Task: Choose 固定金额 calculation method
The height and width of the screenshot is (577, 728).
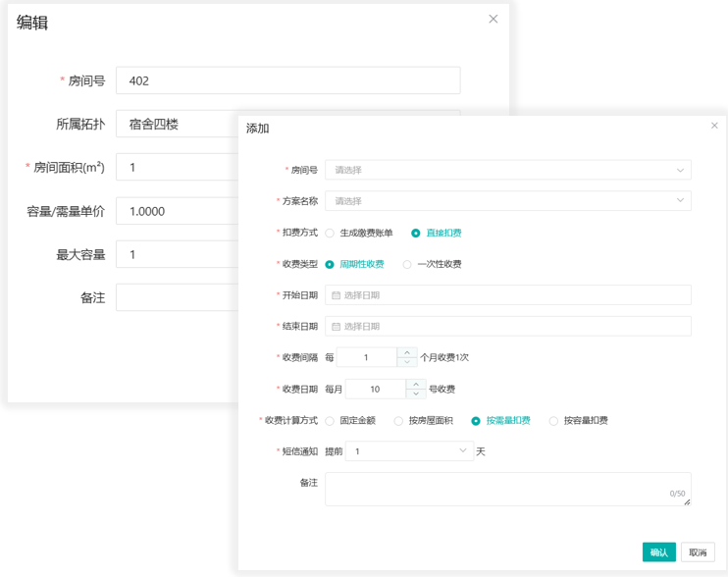Action: click(330, 421)
